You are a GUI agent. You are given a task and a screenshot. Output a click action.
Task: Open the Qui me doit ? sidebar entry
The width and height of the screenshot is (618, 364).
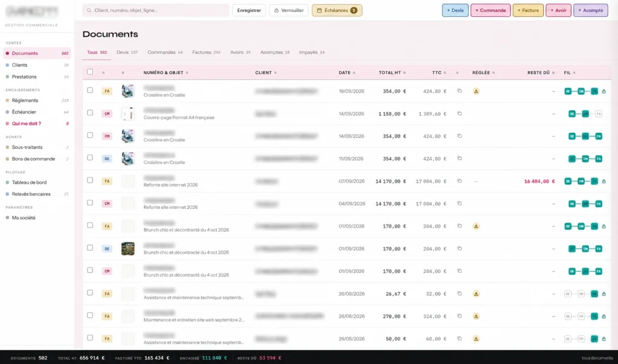tap(37, 123)
